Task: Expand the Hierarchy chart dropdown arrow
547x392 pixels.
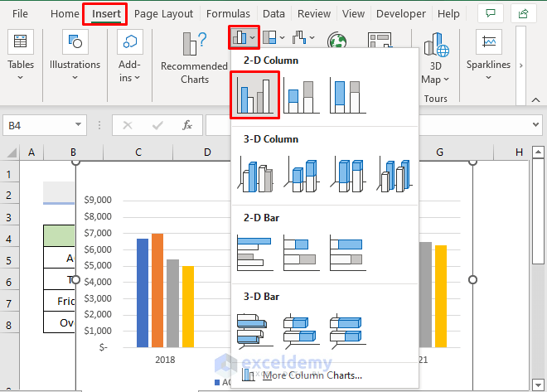Action: pyautogui.click(x=283, y=37)
